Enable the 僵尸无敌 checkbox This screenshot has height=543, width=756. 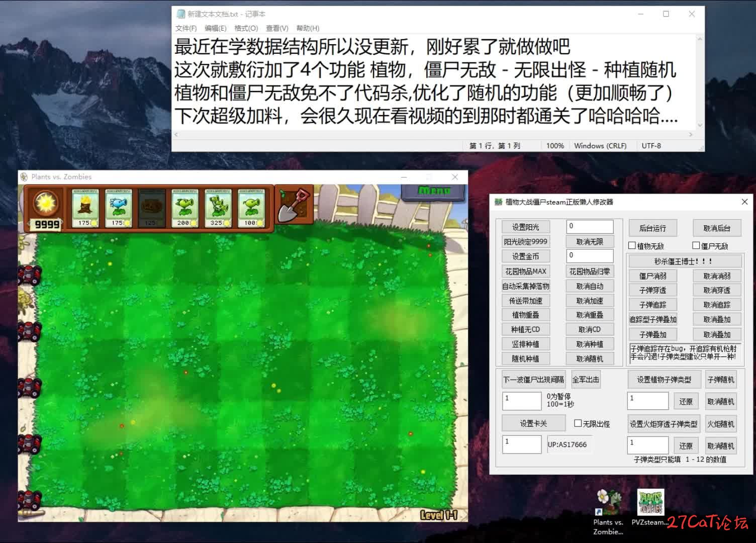click(x=696, y=245)
